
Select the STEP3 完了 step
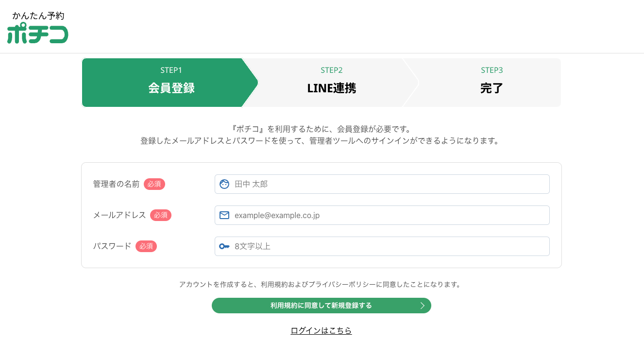click(491, 83)
